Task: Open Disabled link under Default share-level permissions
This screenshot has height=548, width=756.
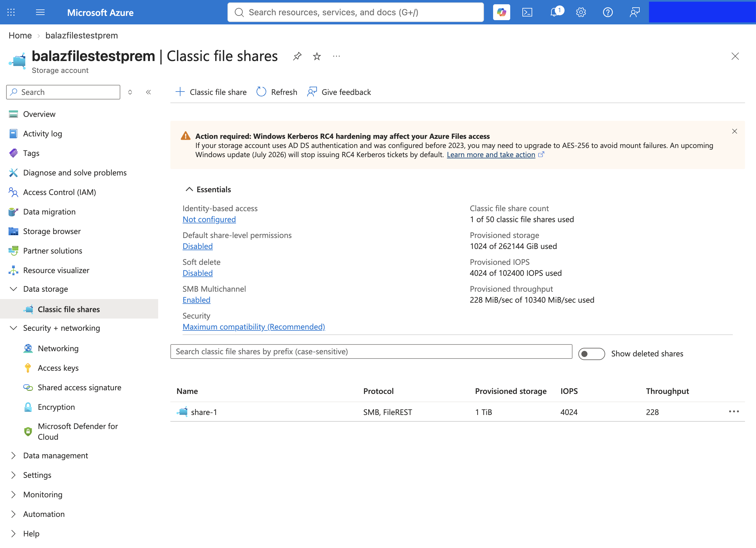Action: (198, 247)
